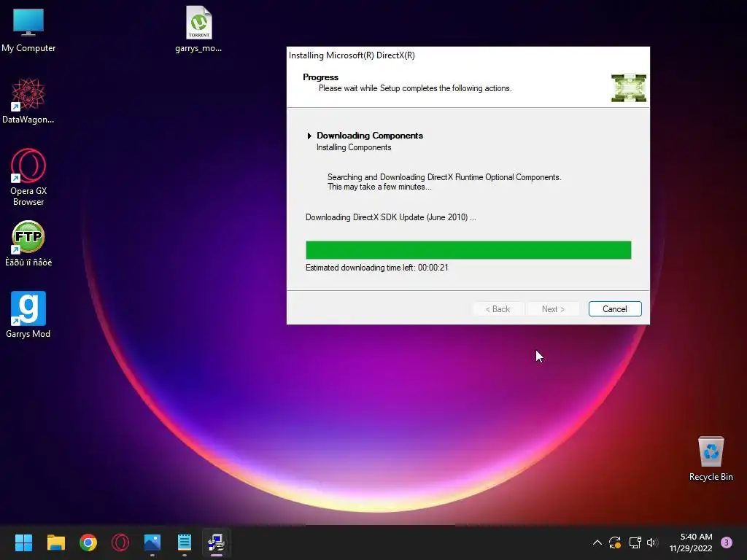747x560 pixels.
Task: Click 'Downloading DirectX SDK Update (June 2010)' text
Action: coord(391,217)
